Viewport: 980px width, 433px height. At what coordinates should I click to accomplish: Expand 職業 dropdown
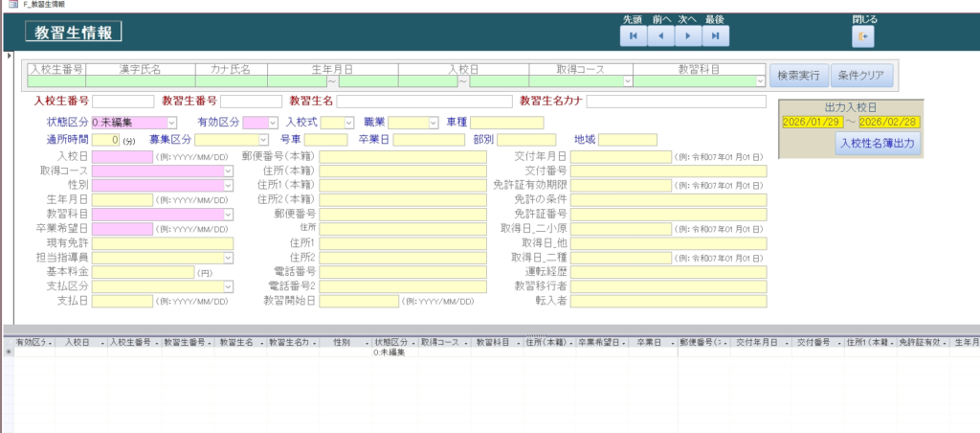[x=434, y=123]
